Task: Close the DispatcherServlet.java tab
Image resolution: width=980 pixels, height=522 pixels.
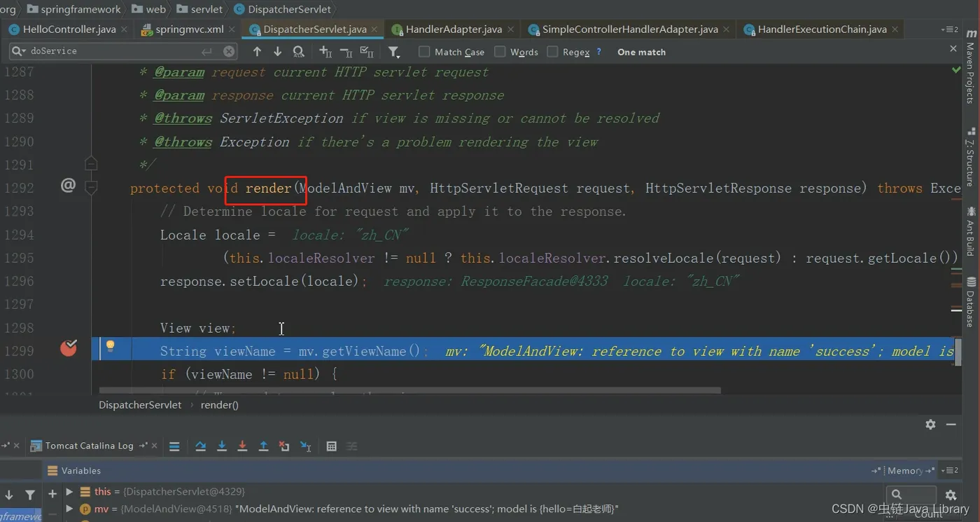Action: click(x=374, y=29)
